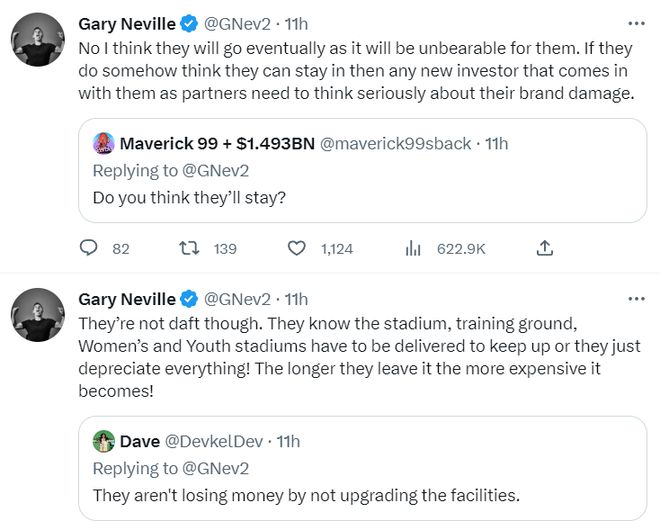
Task: Open 11h timestamp on second Gary tweet
Action: pos(296,299)
